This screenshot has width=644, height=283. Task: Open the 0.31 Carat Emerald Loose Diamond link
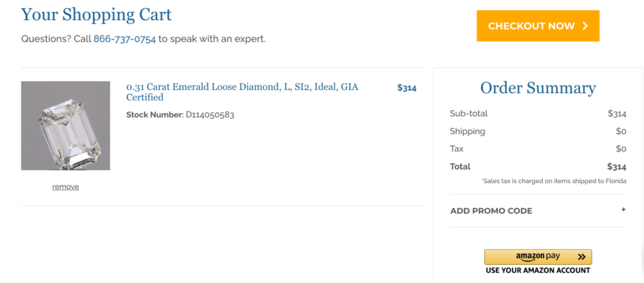(242, 92)
